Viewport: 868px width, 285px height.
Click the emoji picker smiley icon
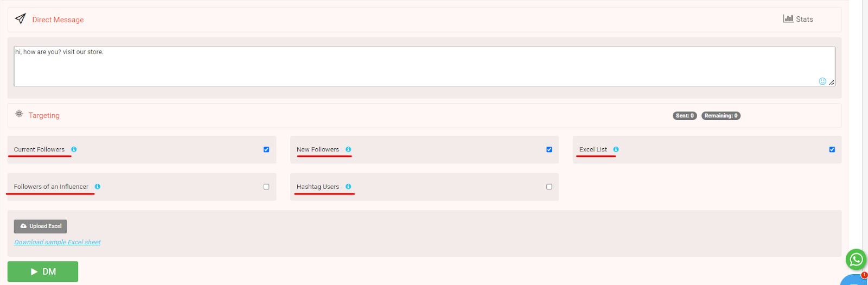pyautogui.click(x=822, y=81)
